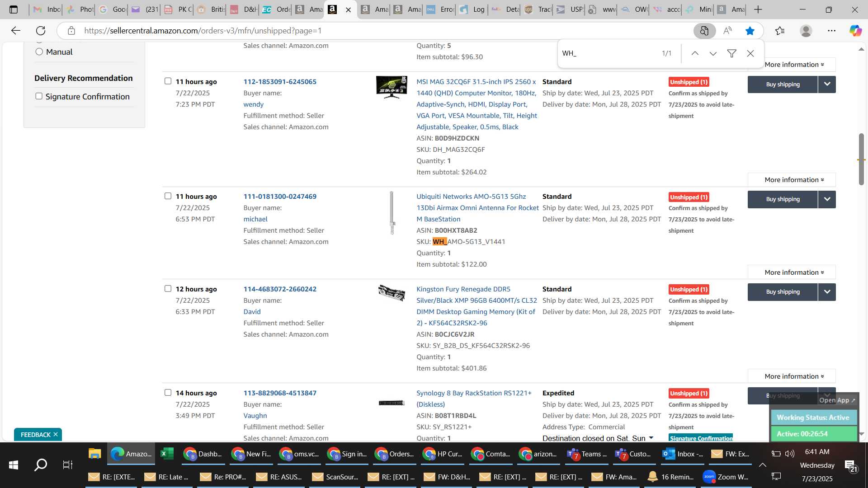This screenshot has width=868, height=488.
Task: Dismiss the FEEDBACK tab with X
Action: 56,434
